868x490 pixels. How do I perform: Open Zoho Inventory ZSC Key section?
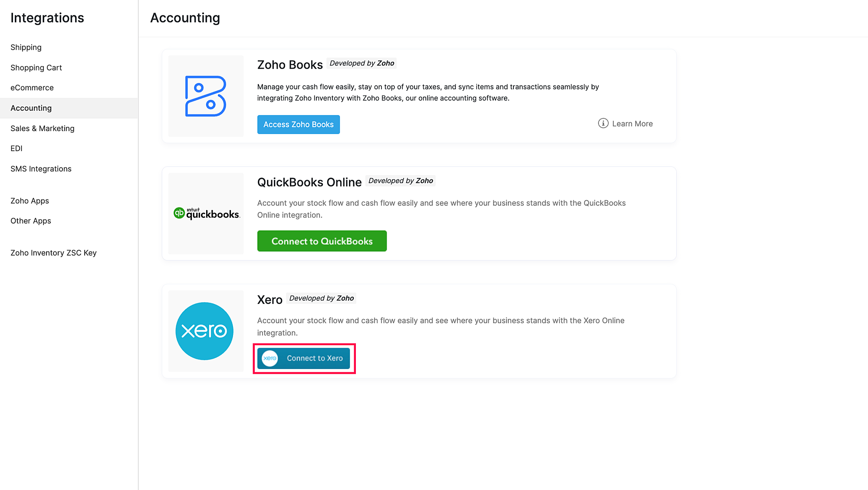[x=54, y=252]
